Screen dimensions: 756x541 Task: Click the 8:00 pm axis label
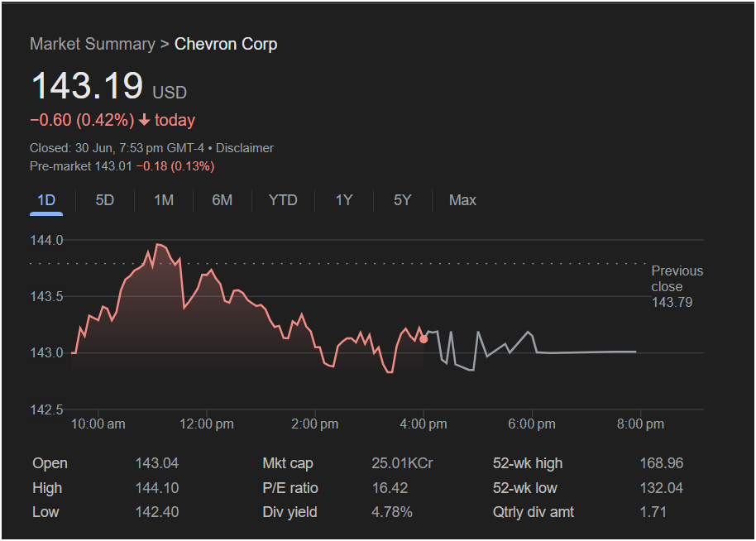(640, 424)
